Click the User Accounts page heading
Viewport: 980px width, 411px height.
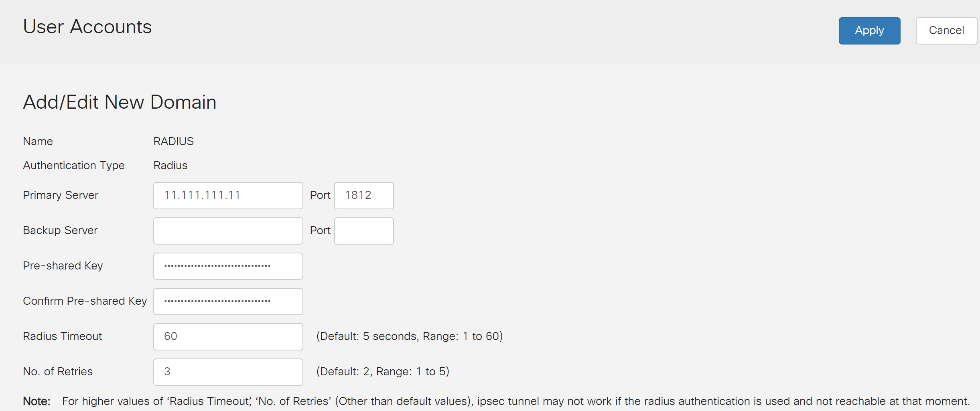click(87, 27)
